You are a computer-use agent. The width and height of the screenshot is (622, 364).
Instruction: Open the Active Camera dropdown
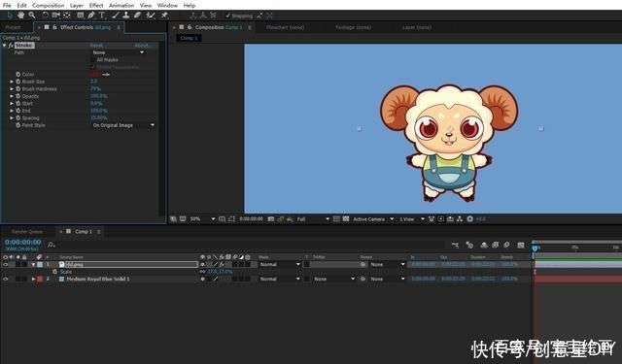tap(373, 219)
